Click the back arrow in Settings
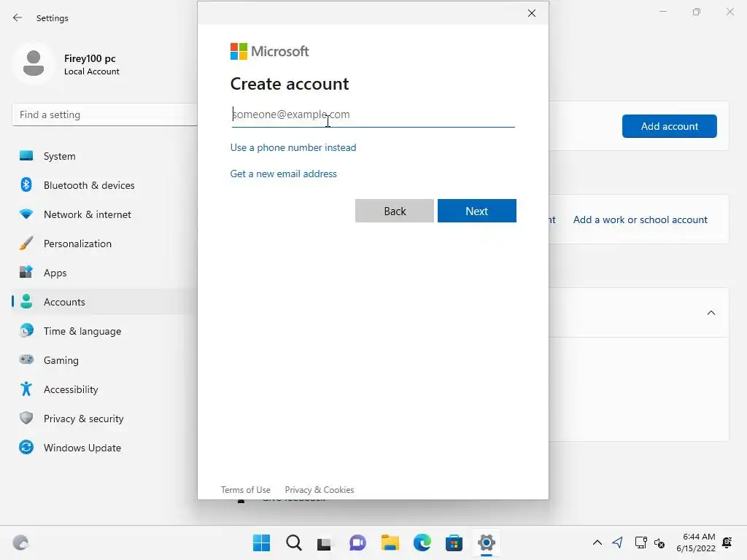The width and height of the screenshot is (747, 560). [18, 17]
